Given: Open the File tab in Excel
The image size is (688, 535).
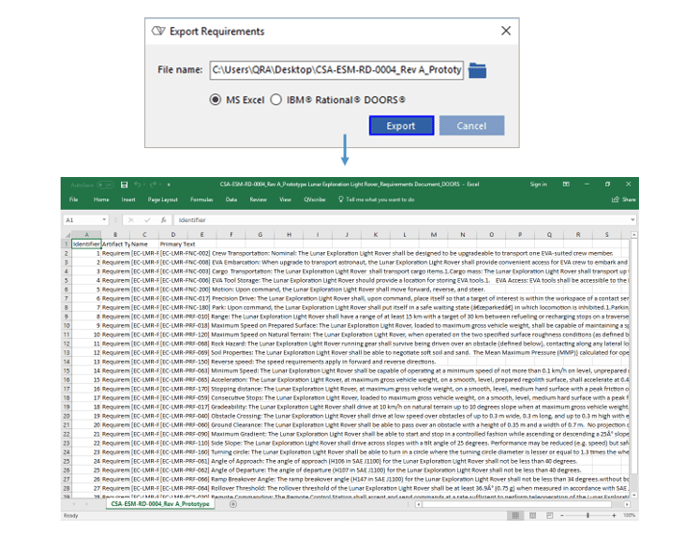Looking at the screenshot, I should point(74,200).
